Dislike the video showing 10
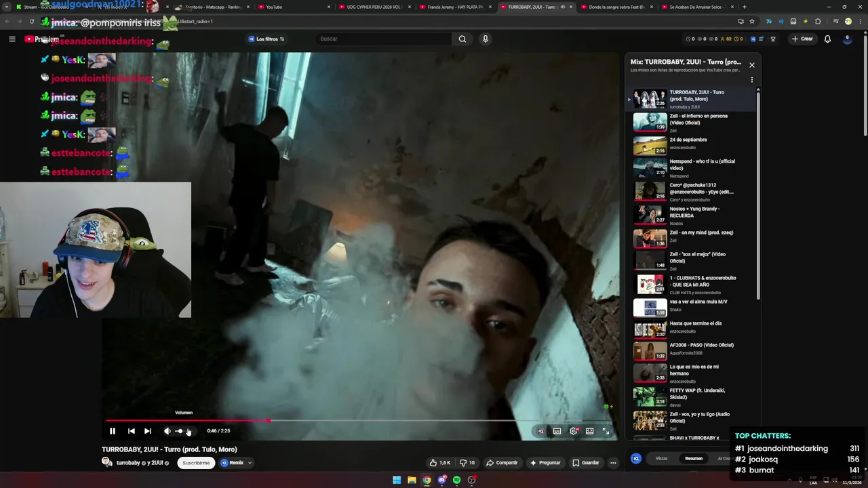This screenshot has height=488, width=868. (468, 463)
